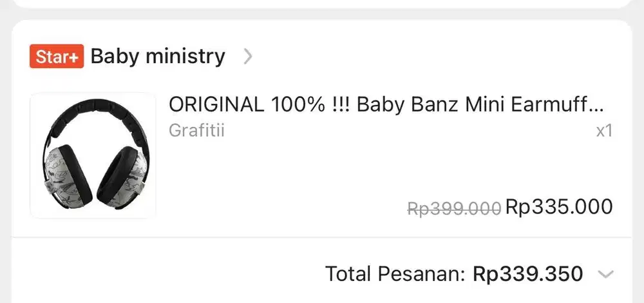Click the discounted Rp335.000 price
The height and width of the screenshot is (303, 644).
559,207
